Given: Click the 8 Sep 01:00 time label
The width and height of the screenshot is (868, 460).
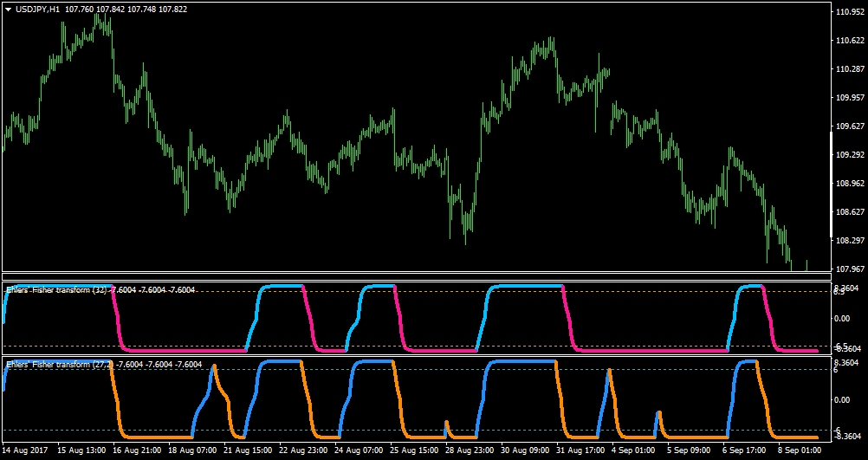Looking at the screenshot, I should (x=800, y=450).
